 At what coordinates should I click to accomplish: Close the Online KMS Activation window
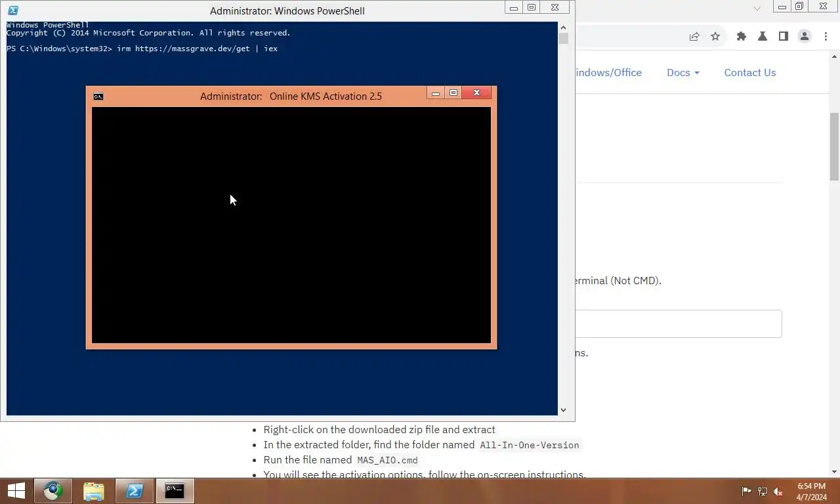[x=477, y=93]
